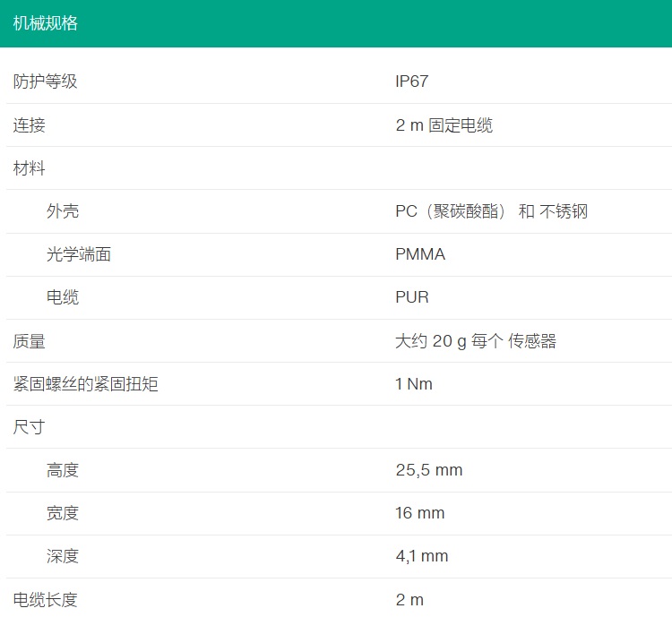
Task: Click the 防护等级 row label
Action: 45,81
